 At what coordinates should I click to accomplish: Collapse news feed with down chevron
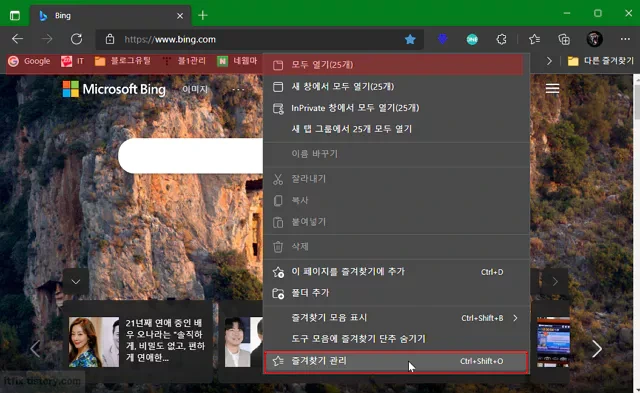[x=76, y=282]
